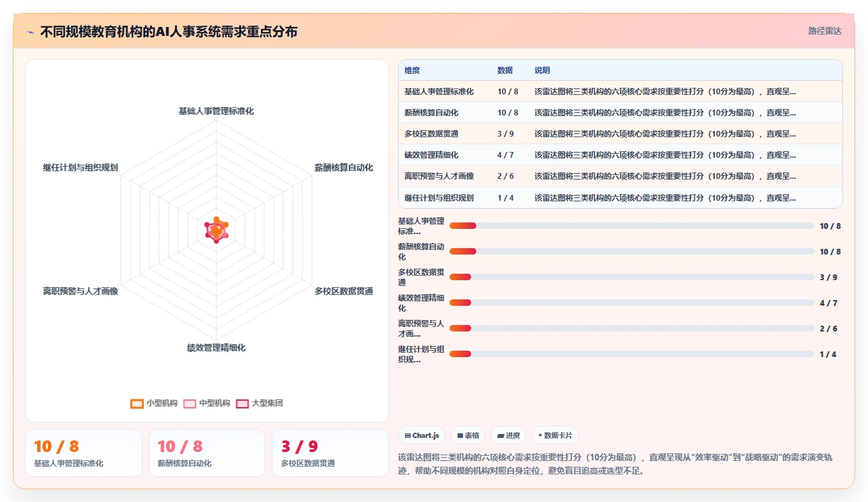Click the 3 / 9 value beside progress bar

point(828,277)
